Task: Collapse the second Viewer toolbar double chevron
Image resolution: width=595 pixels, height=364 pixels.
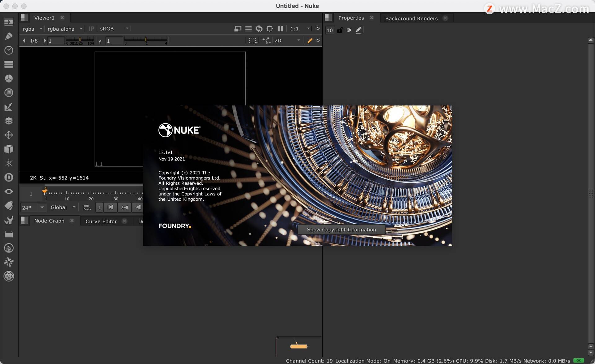Action: coord(318,40)
